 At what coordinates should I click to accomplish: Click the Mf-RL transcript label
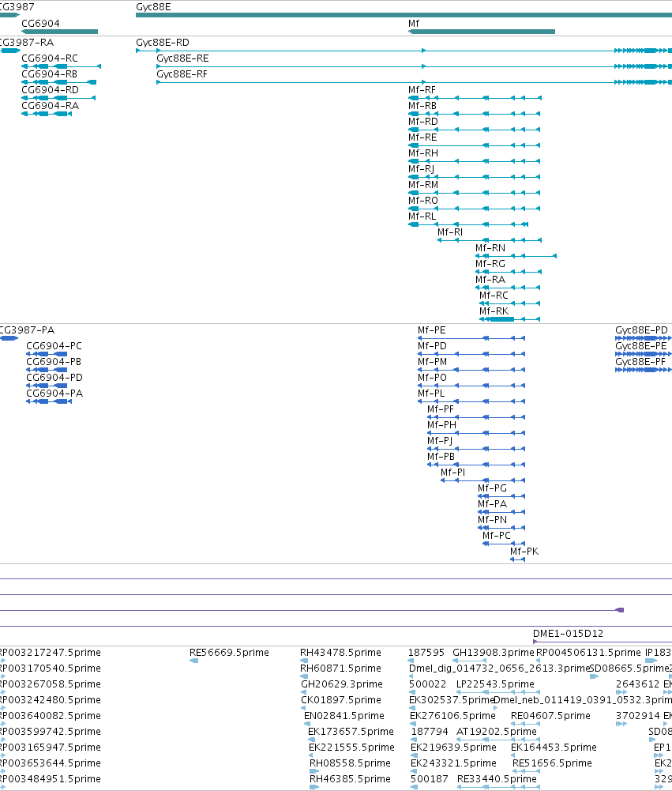click(x=422, y=217)
